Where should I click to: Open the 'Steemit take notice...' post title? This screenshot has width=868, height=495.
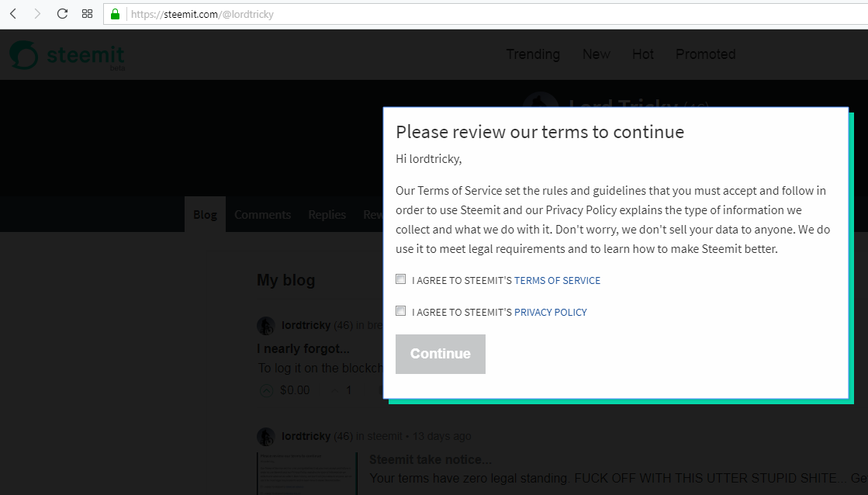[431, 459]
